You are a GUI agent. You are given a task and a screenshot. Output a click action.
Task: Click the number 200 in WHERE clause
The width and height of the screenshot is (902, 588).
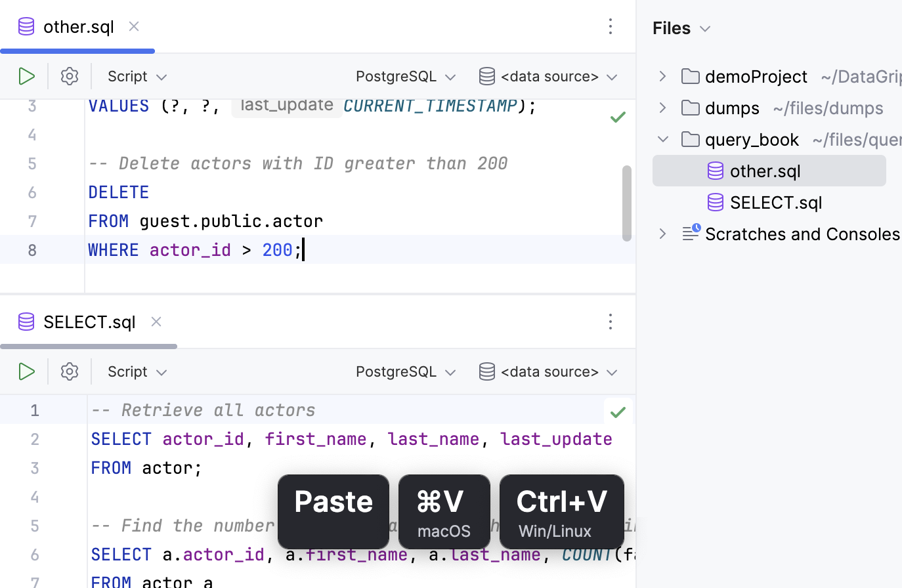[x=277, y=250]
